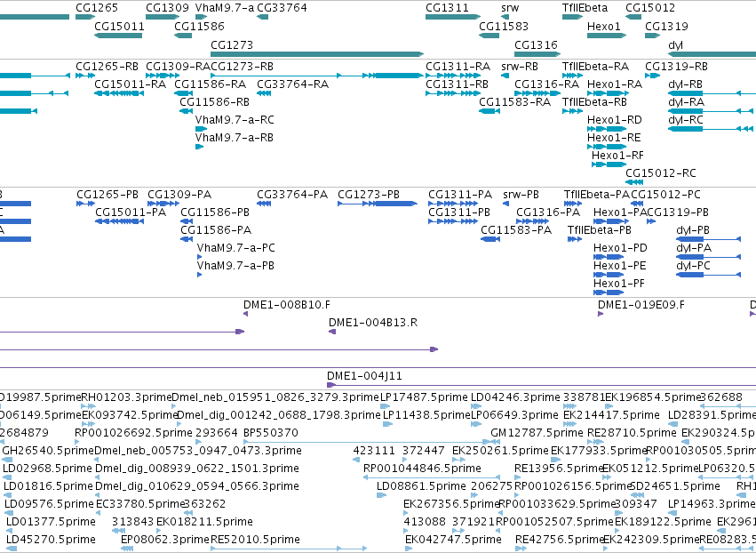The image size is (756, 553).
Task: Click the Hexo1 gene label
Action: (603, 26)
